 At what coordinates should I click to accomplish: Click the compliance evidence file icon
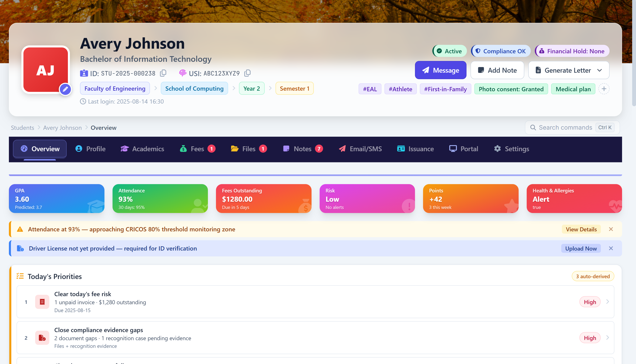click(42, 338)
